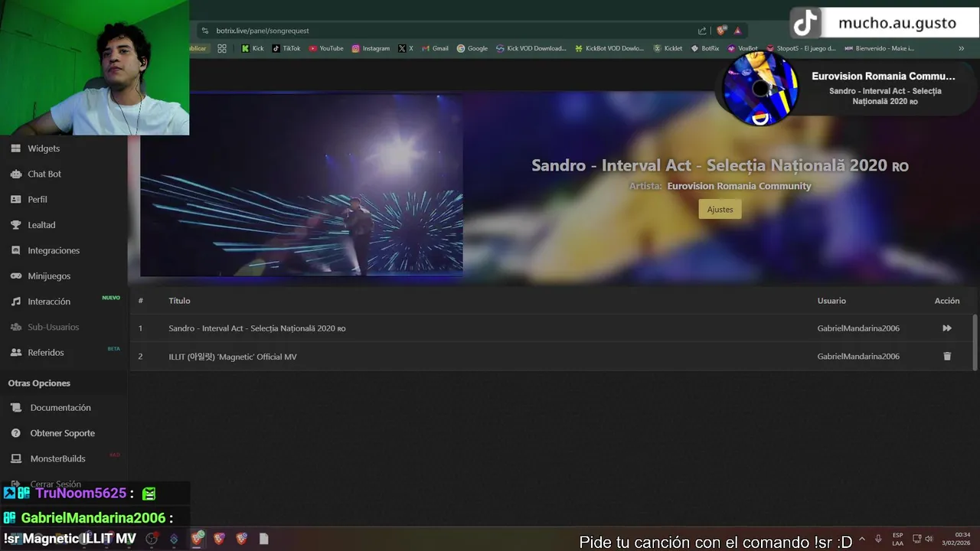Open the TikTok bookmark
This screenshot has width=980, height=551.
(286, 48)
